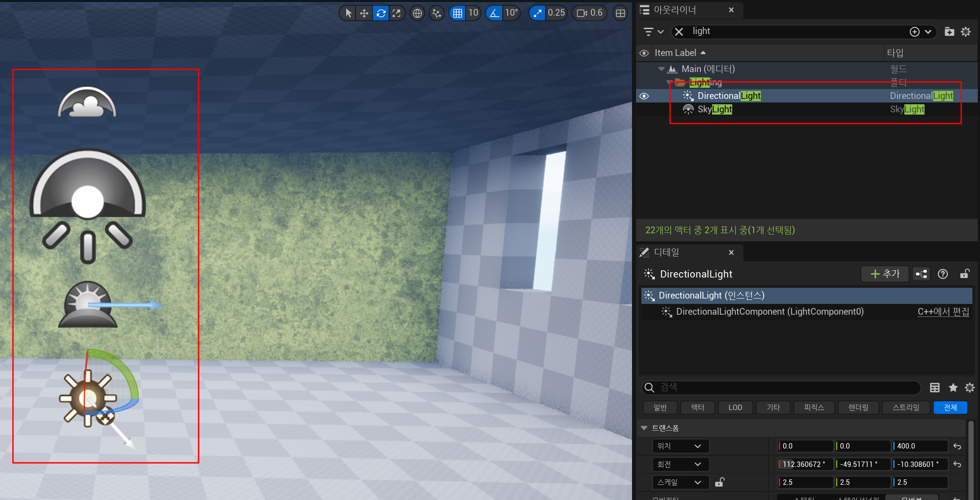Select the translate (move) gizmo tool
This screenshot has width=980, height=500.
point(364,13)
